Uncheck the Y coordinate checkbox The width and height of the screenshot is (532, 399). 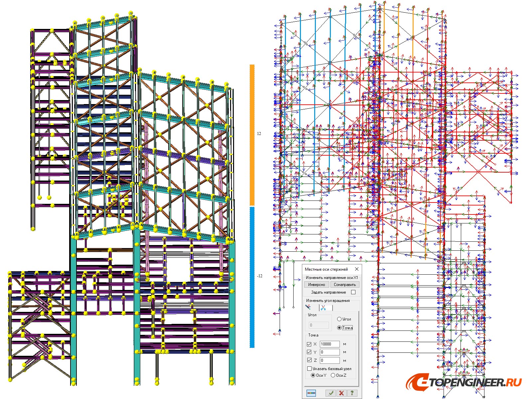[x=309, y=352]
